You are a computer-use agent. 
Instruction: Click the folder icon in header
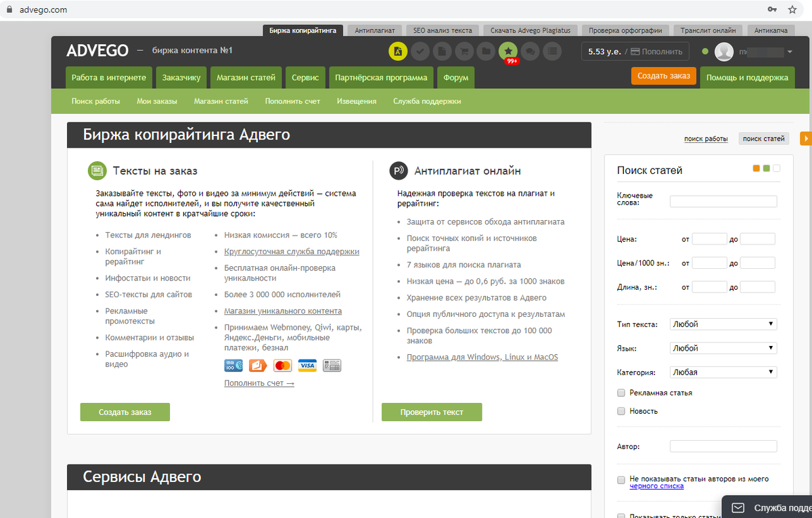[485, 51]
